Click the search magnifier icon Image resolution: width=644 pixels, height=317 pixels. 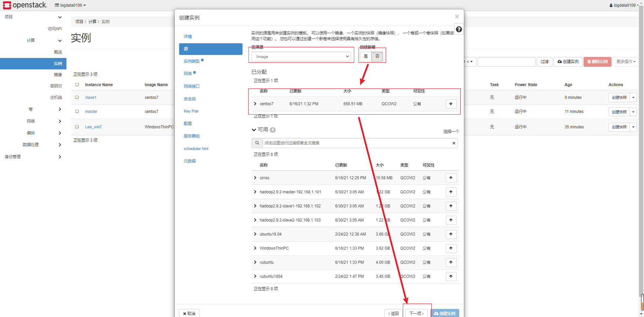[257, 143]
